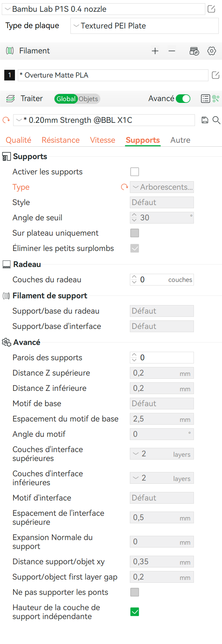Switch to the Qualité tab
This screenshot has height=644, width=222.
(18, 140)
